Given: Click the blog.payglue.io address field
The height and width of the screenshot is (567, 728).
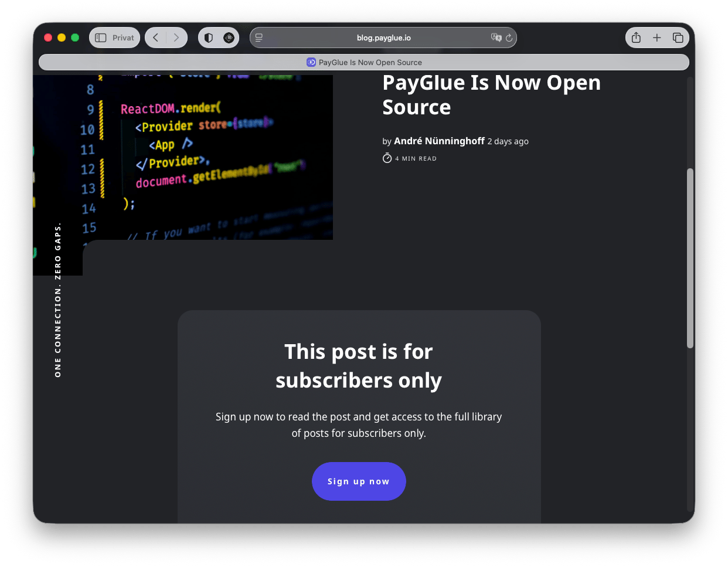Looking at the screenshot, I should 383,38.
